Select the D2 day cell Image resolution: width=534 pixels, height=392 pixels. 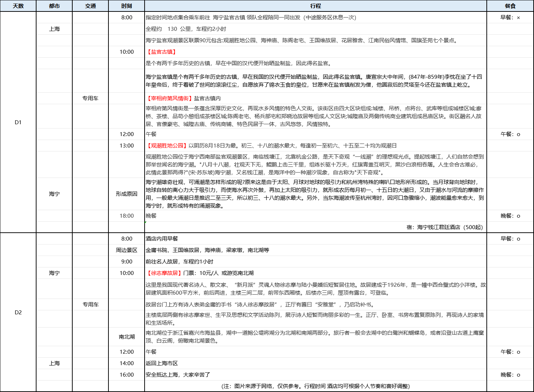[18, 313]
